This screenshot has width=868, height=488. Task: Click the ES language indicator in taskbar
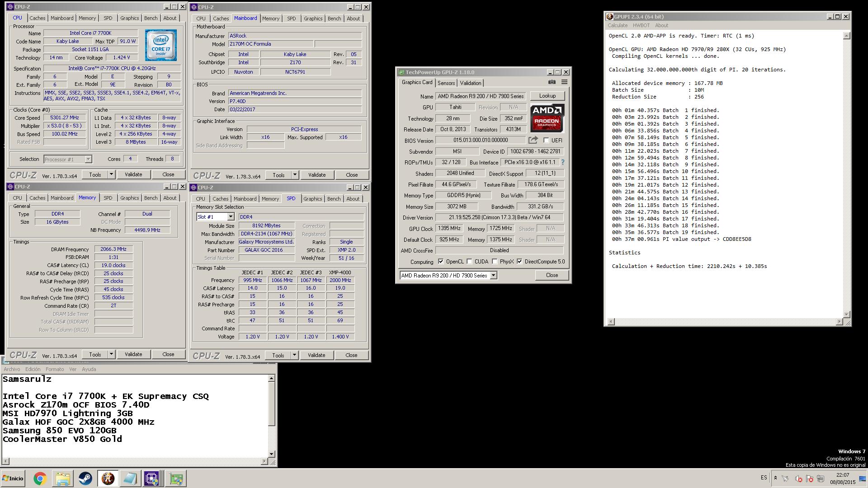(x=764, y=478)
